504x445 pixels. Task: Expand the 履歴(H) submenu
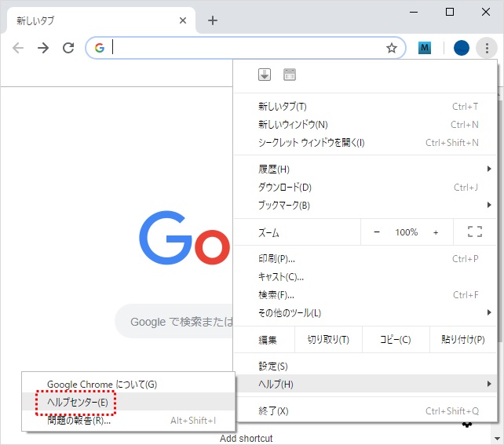coord(365,169)
